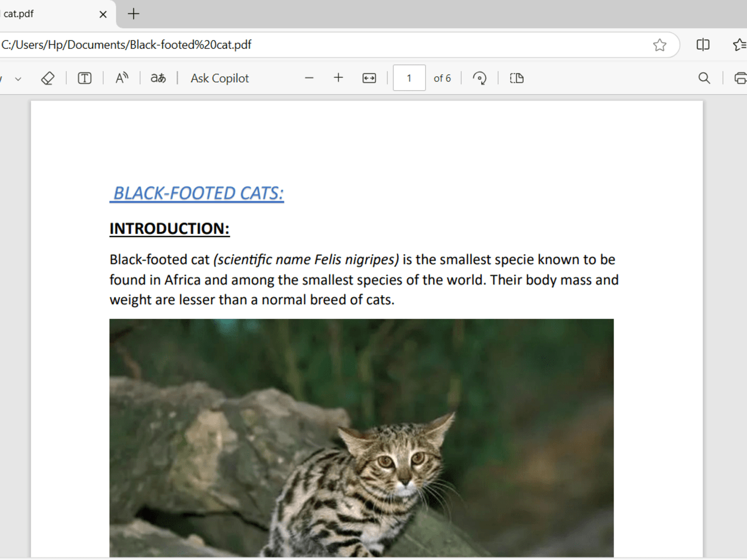Click the page number field
747x560 pixels.
tap(409, 78)
